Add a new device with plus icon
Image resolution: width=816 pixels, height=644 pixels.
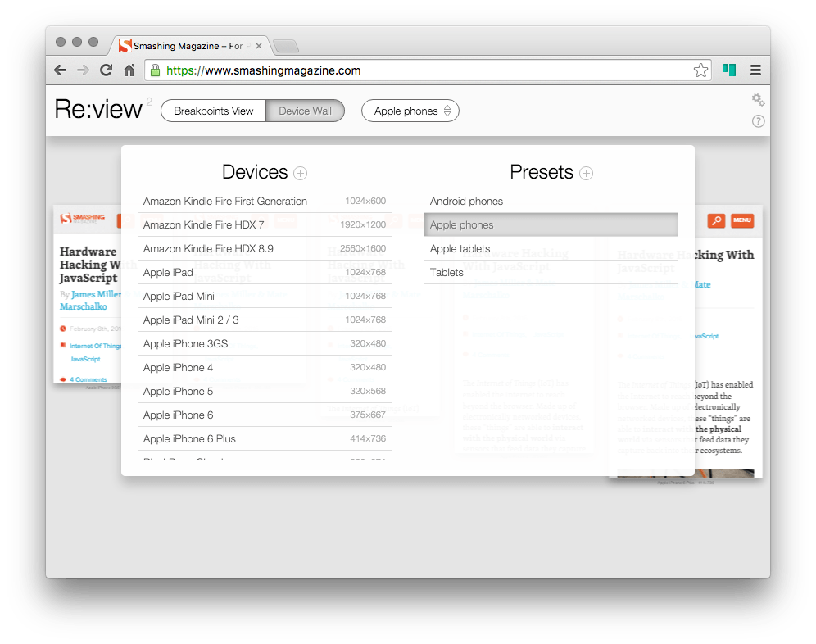click(x=301, y=173)
